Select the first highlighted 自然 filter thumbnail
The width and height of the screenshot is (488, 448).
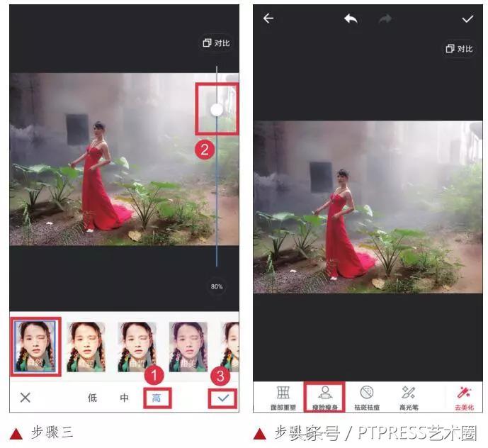[x=35, y=347]
